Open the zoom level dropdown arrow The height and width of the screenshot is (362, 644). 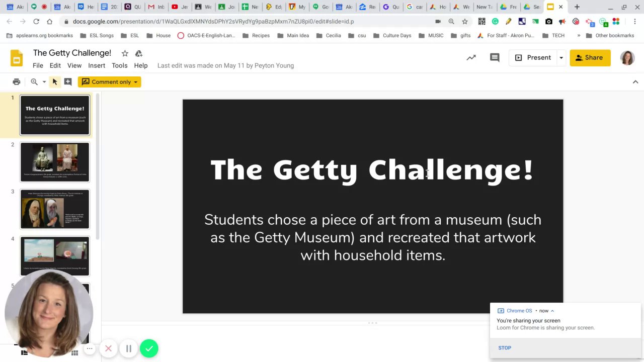(44, 82)
